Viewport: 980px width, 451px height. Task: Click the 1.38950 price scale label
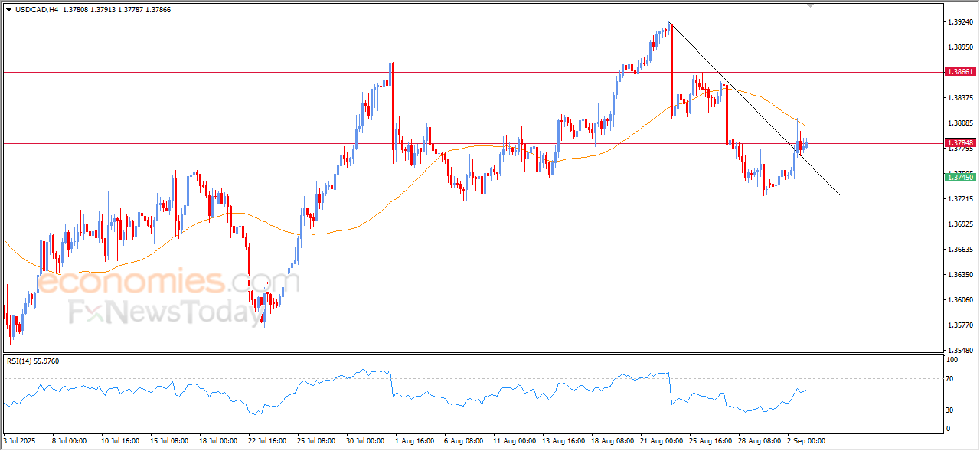960,47
